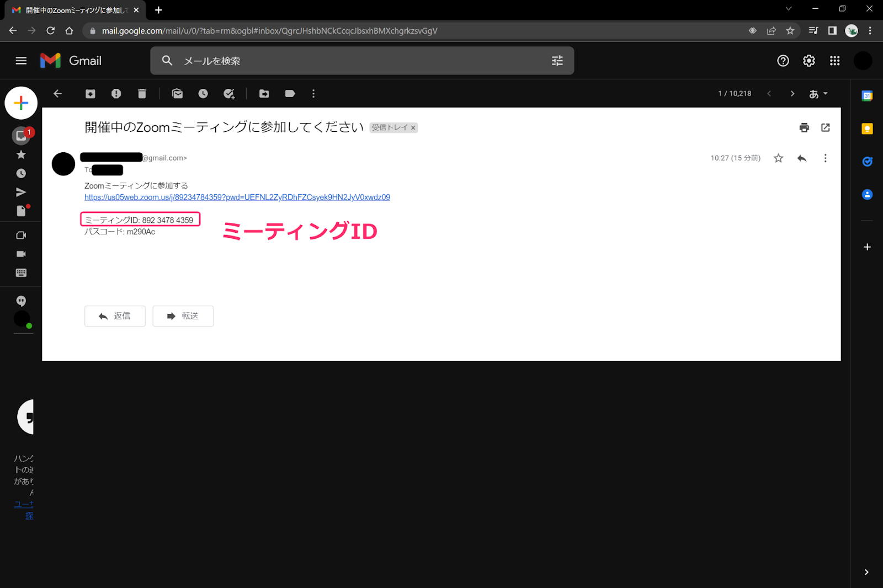Image resolution: width=883 pixels, height=588 pixels.
Task: Click the search magnifier icon
Action: [167, 61]
